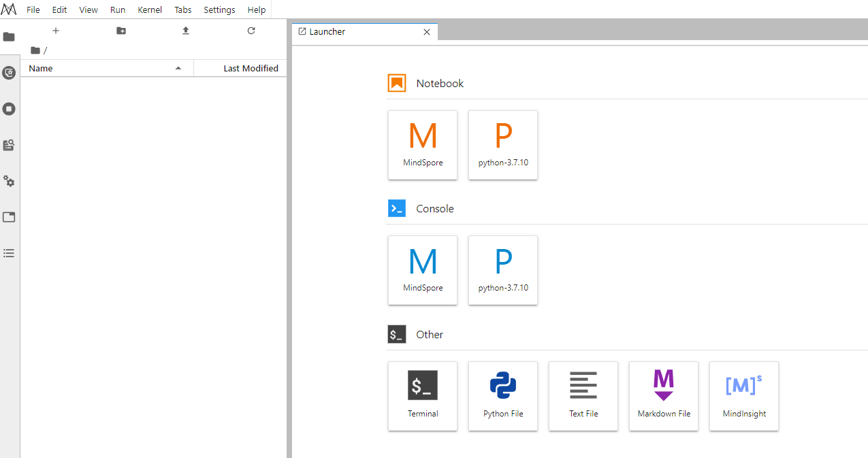Click the root folder icon in breadcrumb
The height and width of the screenshot is (458, 868).
(35, 50)
